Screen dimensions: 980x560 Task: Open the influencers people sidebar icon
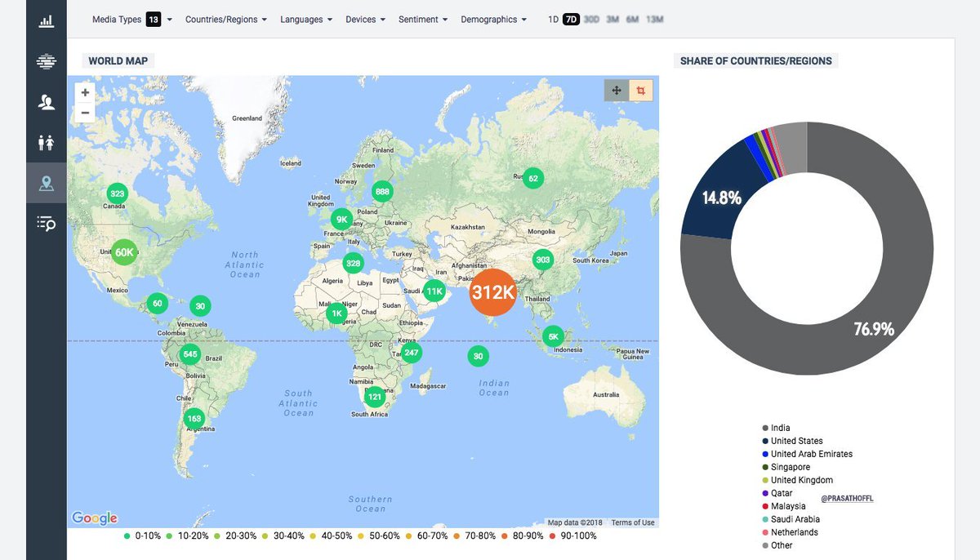pos(47,102)
